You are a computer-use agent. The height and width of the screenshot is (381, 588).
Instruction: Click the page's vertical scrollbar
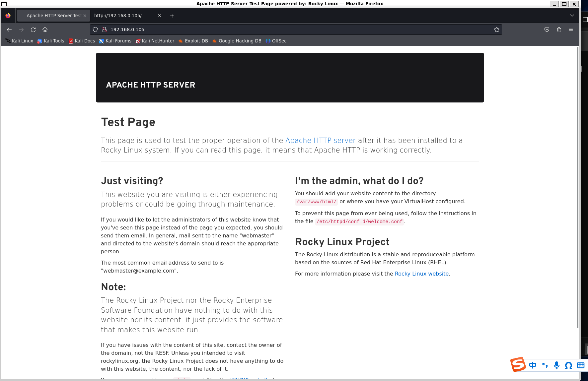coord(577,188)
